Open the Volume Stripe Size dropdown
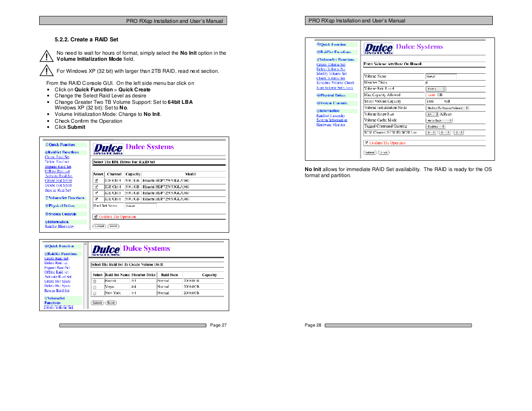The height and width of the screenshot is (411, 532). click(x=432, y=114)
